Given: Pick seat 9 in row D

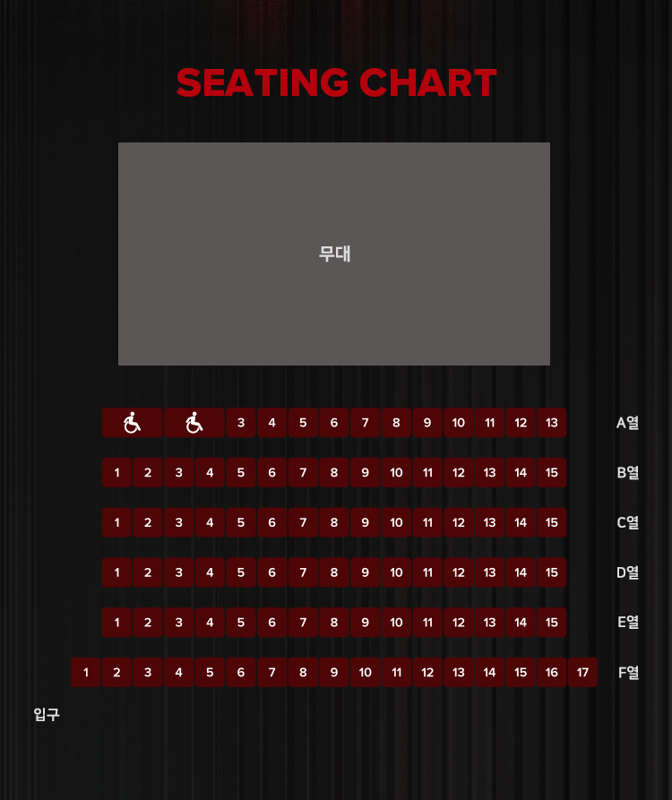Looking at the screenshot, I should (366, 572).
